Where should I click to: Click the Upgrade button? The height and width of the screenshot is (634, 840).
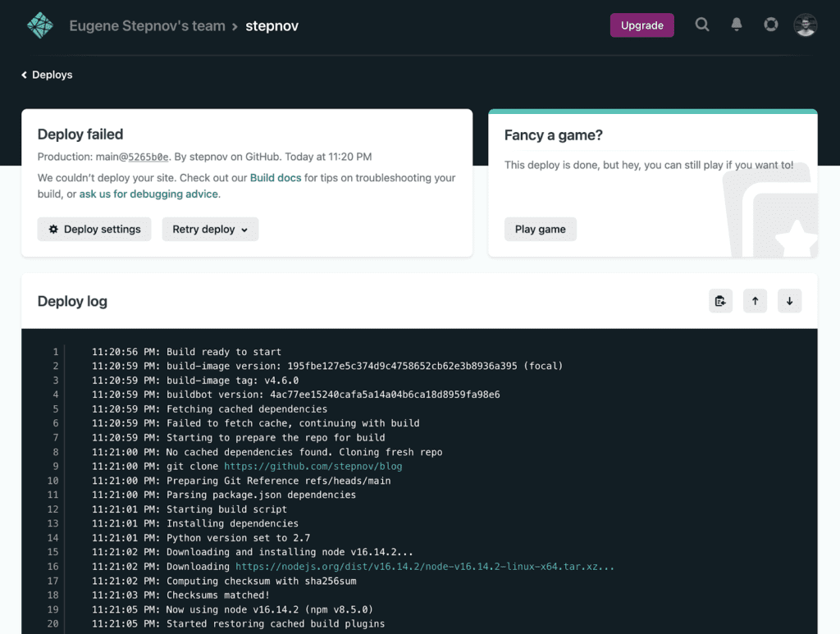point(641,25)
